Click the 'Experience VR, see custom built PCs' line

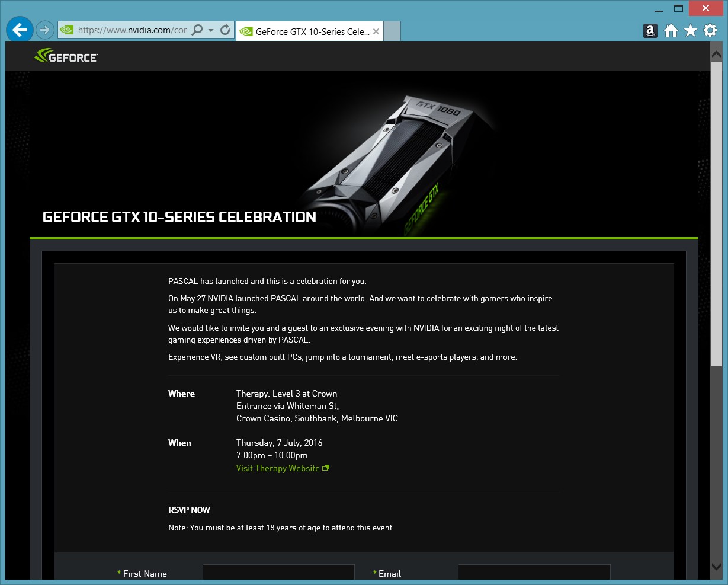pyautogui.click(x=342, y=357)
